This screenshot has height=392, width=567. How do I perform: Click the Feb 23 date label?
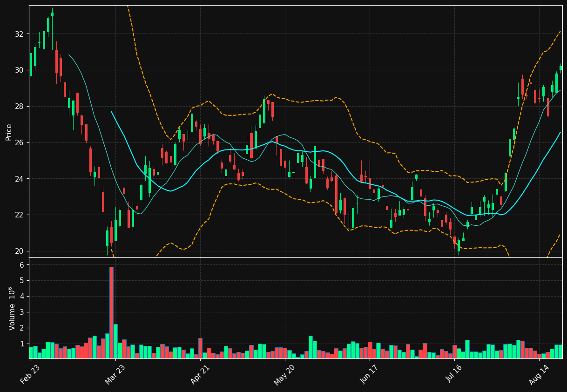pos(30,374)
